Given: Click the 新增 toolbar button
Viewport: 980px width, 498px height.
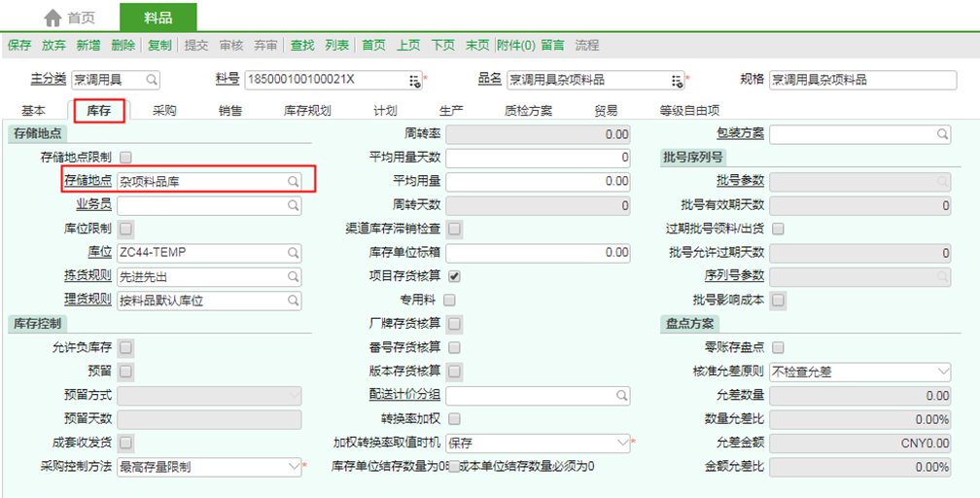Looking at the screenshot, I should tap(87, 46).
